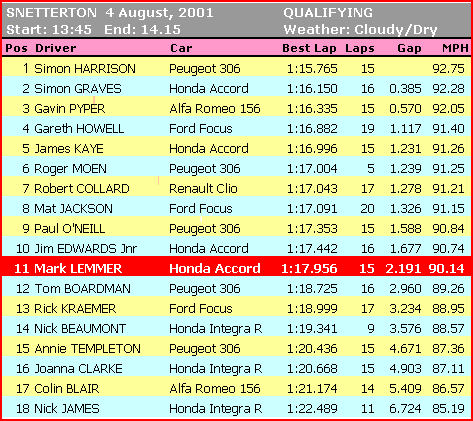Select Paul O'NEILL's speed 90.84
This screenshot has height=421, width=473.
point(448,228)
